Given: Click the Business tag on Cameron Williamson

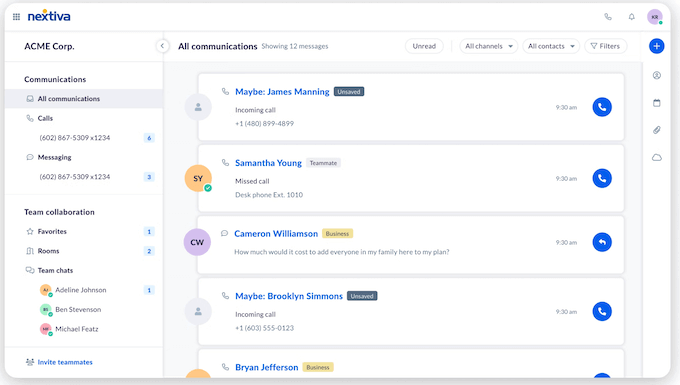Looking at the screenshot, I should (337, 234).
